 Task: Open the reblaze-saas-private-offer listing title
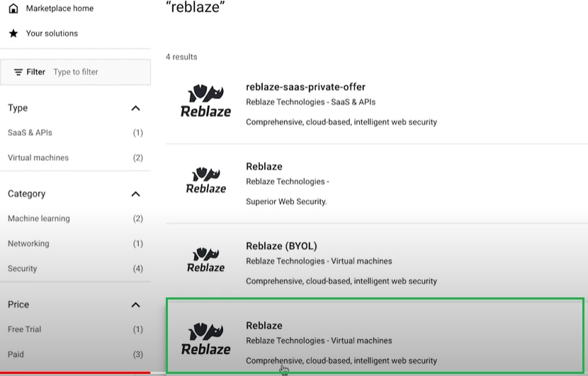[305, 87]
